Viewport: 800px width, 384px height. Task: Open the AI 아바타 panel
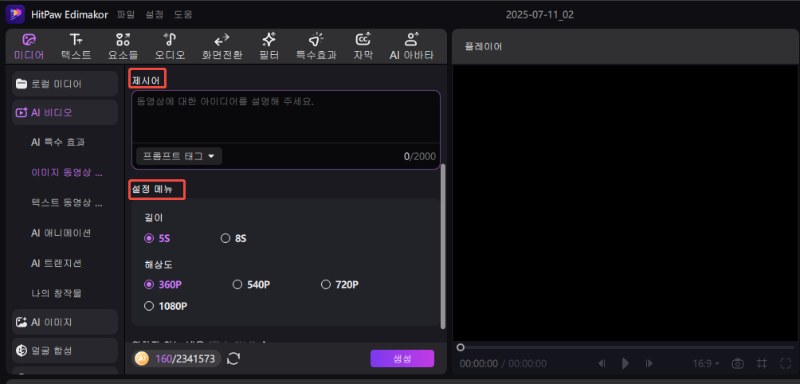[x=411, y=47]
